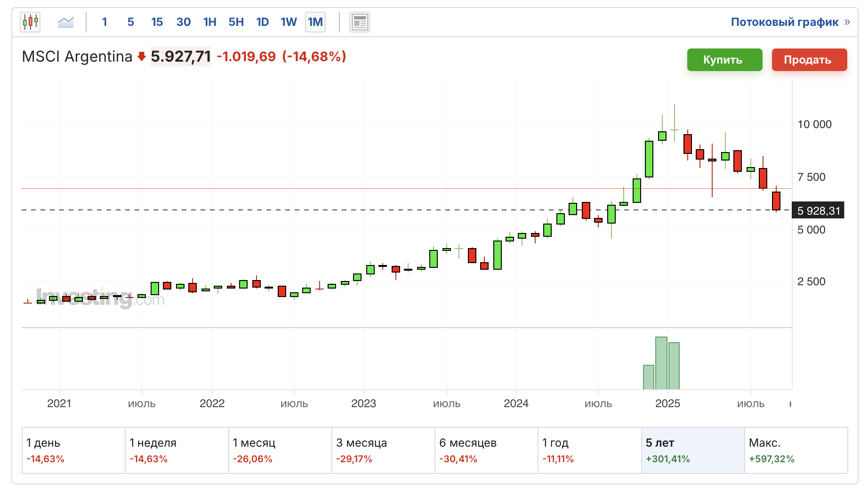Viewport: 868px width, 498px height.
Task: Select the 5H timeframe
Action: tap(235, 22)
